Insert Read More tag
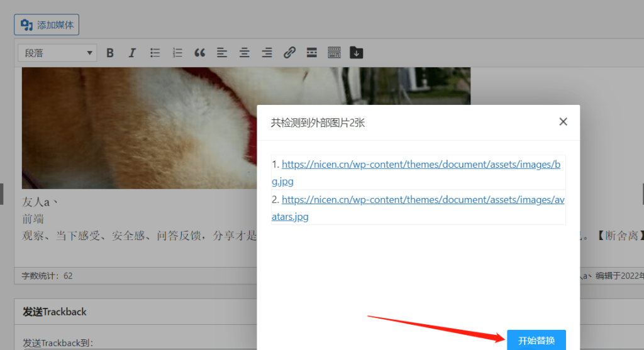644x350 pixels. pos(312,53)
